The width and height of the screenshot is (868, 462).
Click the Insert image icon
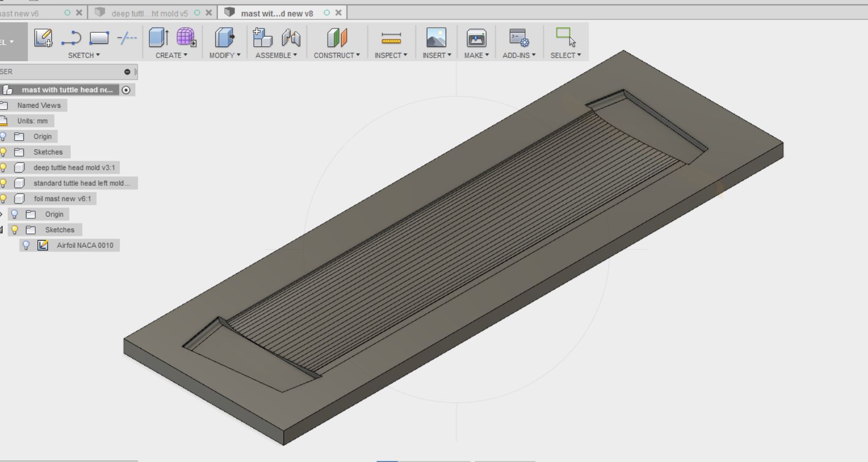(x=436, y=38)
